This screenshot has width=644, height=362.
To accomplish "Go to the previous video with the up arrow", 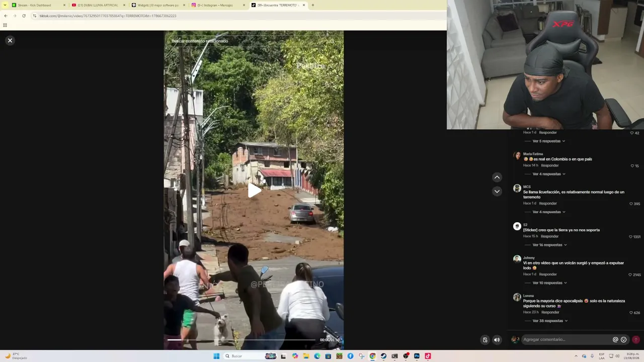I will tap(497, 177).
